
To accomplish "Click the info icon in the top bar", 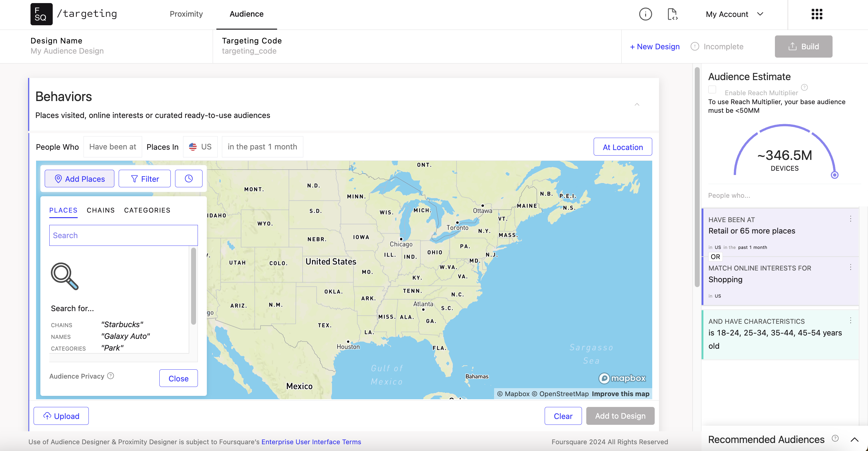I will click(645, 14).
